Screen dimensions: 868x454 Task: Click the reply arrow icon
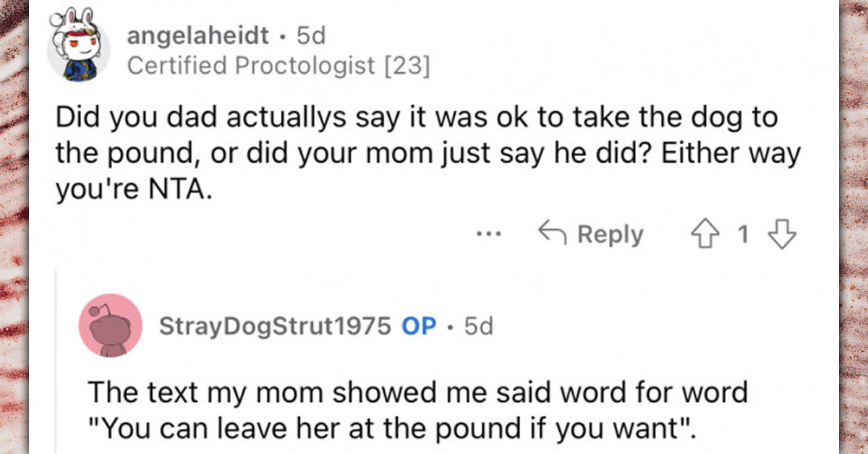[x=552, y=235]
